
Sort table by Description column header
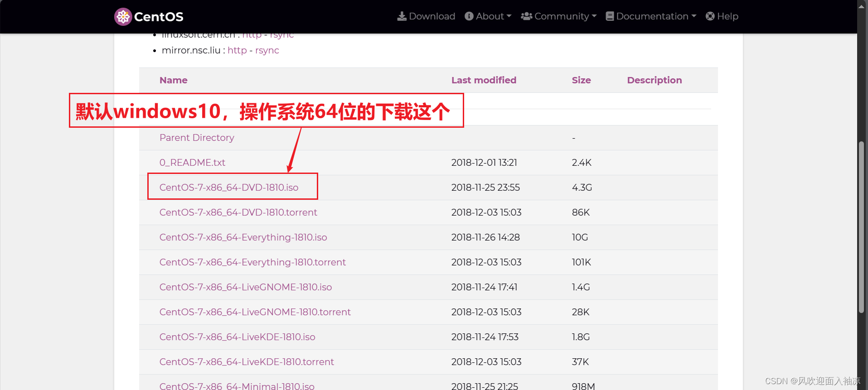[655, 80]
